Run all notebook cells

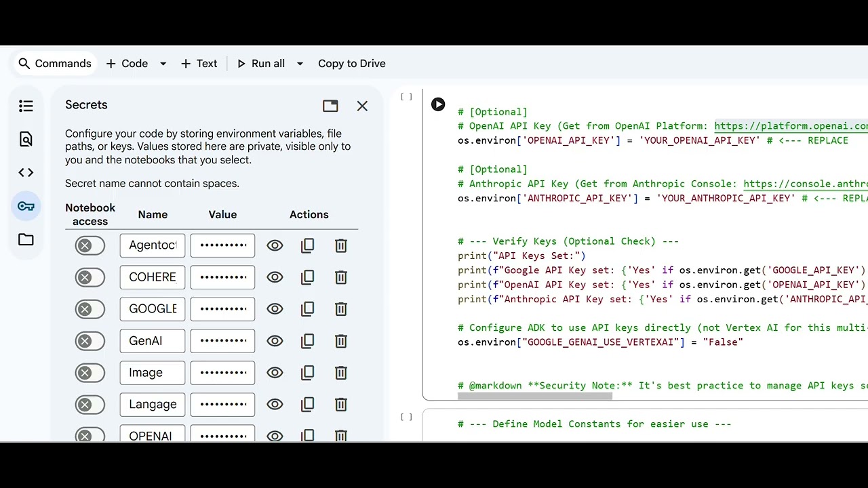261,64
